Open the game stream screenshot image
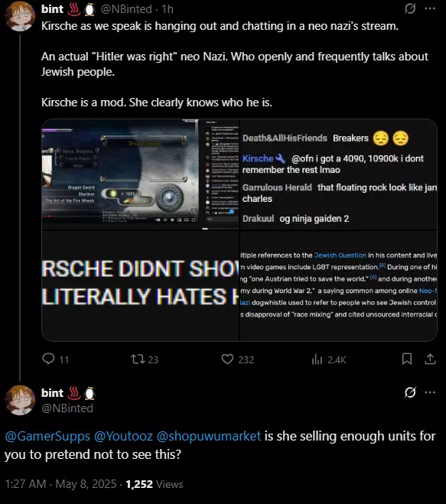 (141, 174)
